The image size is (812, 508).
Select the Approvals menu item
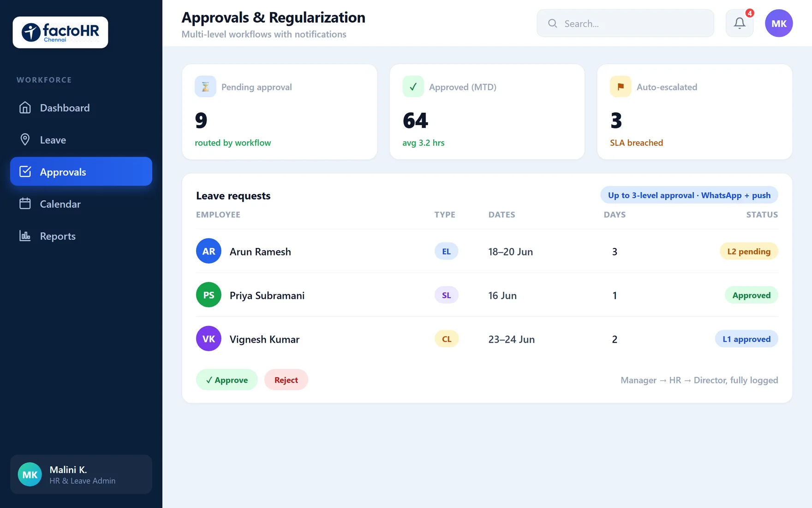(81, 171)
